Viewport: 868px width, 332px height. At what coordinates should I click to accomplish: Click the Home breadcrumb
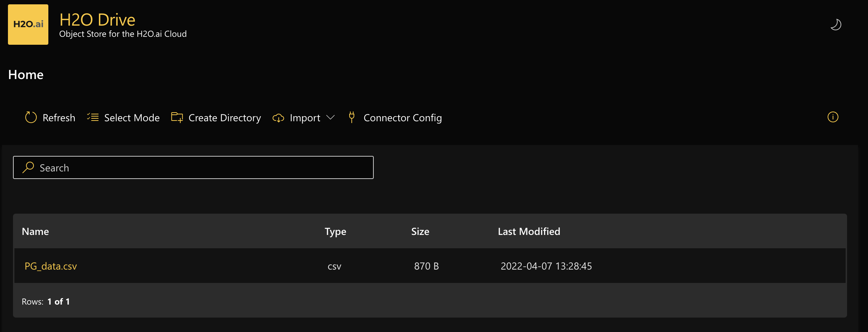26,75
